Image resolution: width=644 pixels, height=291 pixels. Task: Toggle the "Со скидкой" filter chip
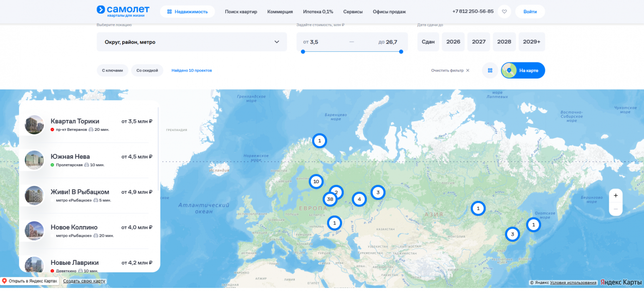click(x=147, y=70)
